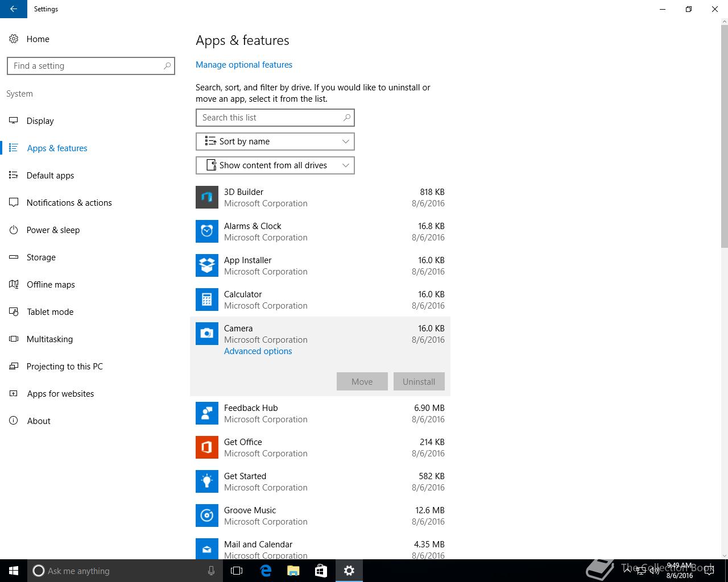The height and width of the screenshot is (582, 728).
Task: Launch Microsoft Edge from the taskbar
Action: pyautogui.click(x=266, y=571)
